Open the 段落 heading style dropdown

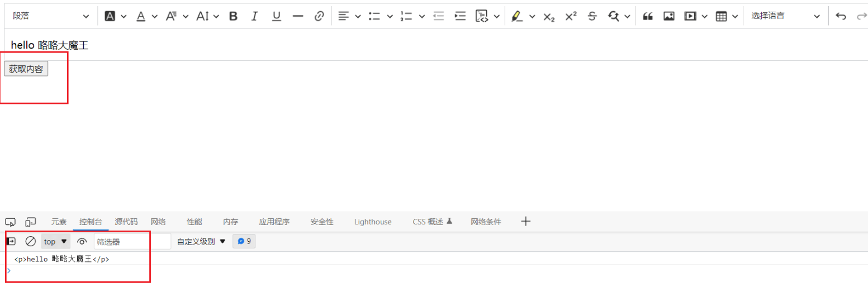[x=50, y=16]
